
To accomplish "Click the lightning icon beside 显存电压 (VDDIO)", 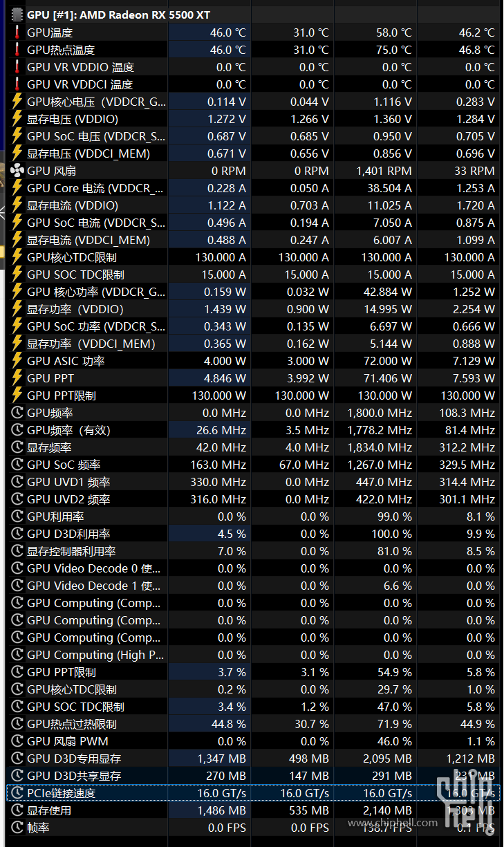I will pyautogui.click(x=17, y=118).
